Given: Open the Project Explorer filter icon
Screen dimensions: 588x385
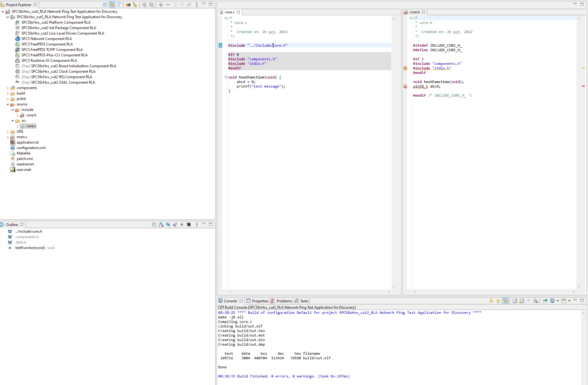Looking at the screenshot, I should 119,5.
